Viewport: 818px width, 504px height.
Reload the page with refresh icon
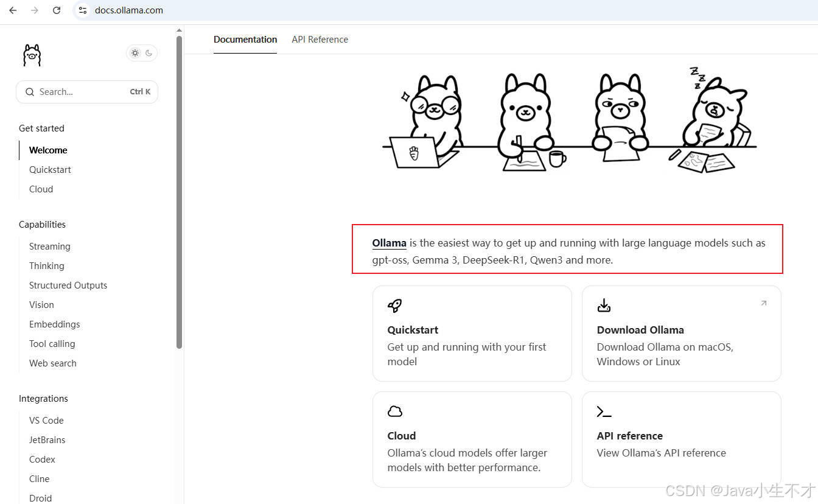[57, 10]
